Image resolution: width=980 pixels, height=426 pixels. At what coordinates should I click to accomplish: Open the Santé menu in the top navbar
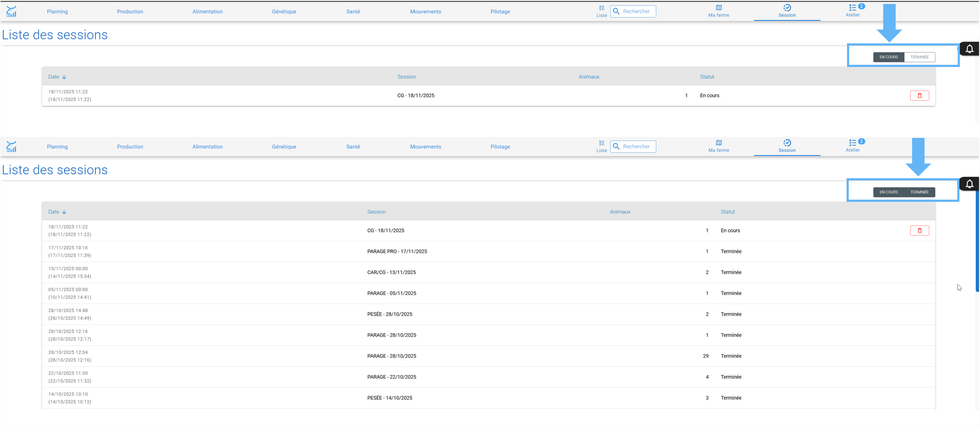click(353, 12)
